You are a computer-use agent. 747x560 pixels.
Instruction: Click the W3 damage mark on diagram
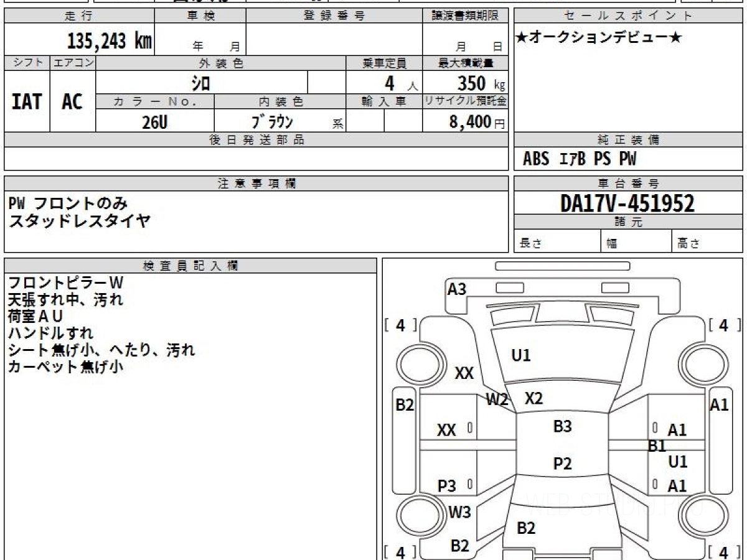click(x=459, y=513)
